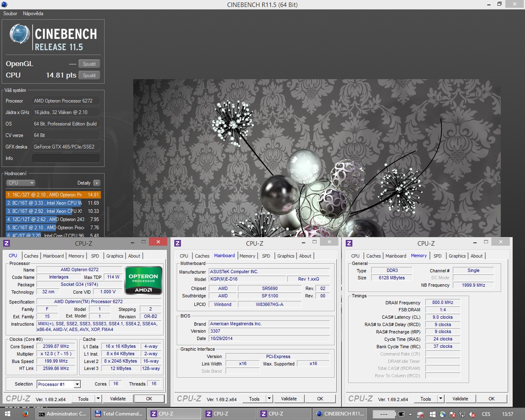Click the muted volume tray icon
The width and height of the screenshot is (525, 420).
point(472,414)
